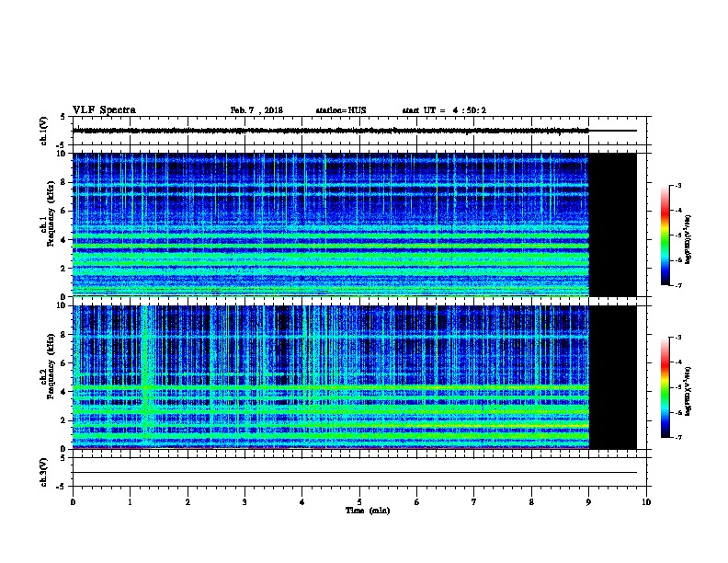Click the ch.1 spectrogram color scale bar
Image resolution: width=728 pixels, height=563 pixels.
coord(665,236)
